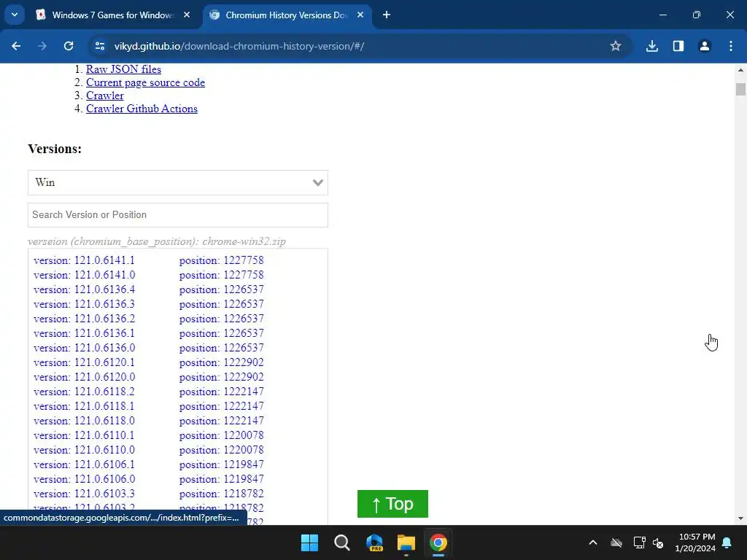The width and height of the screenshot is (747, 560).
Task: Select version 121.0.6141.1
Action: (84, 260)
